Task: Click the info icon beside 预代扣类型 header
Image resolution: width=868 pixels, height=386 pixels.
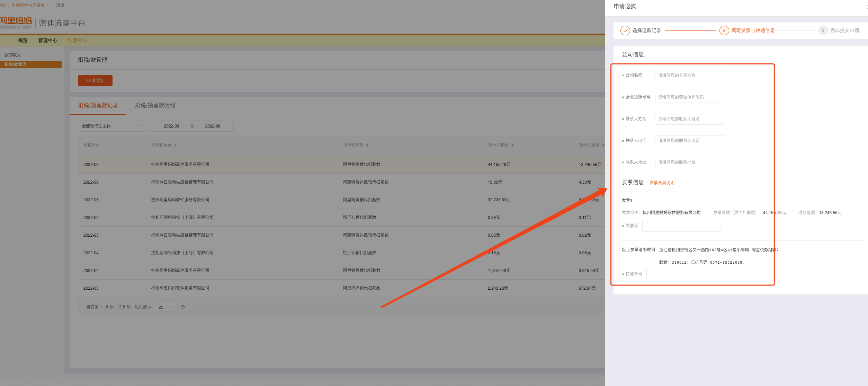Action: tap(368, 146)
